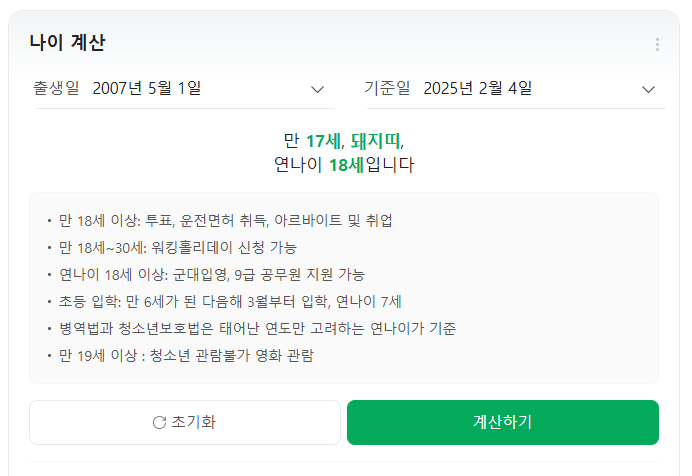This screenshot has width=692, height=476.
Task: Click the 나이 계산 title
Action: click(x=68, y=43)
